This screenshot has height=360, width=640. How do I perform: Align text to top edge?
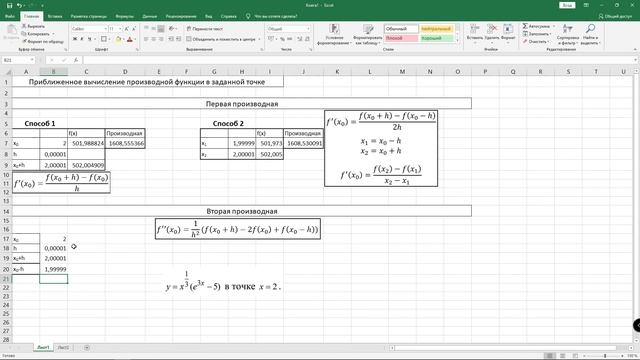coord(146,29)
